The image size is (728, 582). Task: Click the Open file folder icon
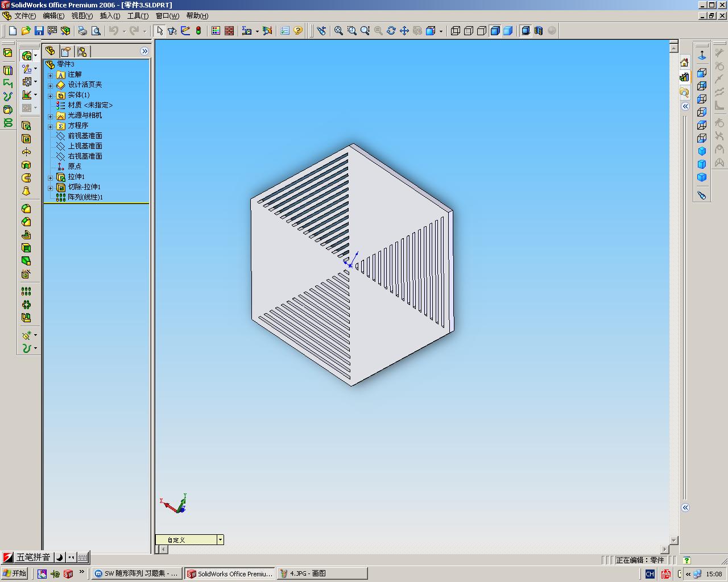pyautogui.click(x=26, y=31)
